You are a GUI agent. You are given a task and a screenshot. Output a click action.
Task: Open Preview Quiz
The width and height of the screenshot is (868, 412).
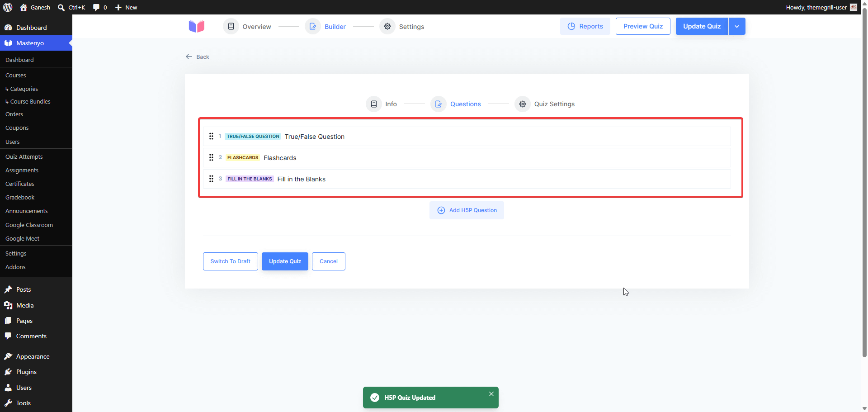click(643, 26)
